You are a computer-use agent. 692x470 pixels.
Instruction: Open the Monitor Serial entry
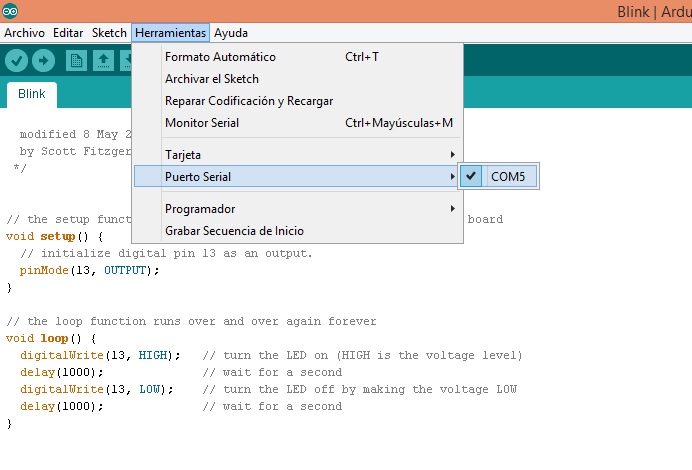coord(298,123)
